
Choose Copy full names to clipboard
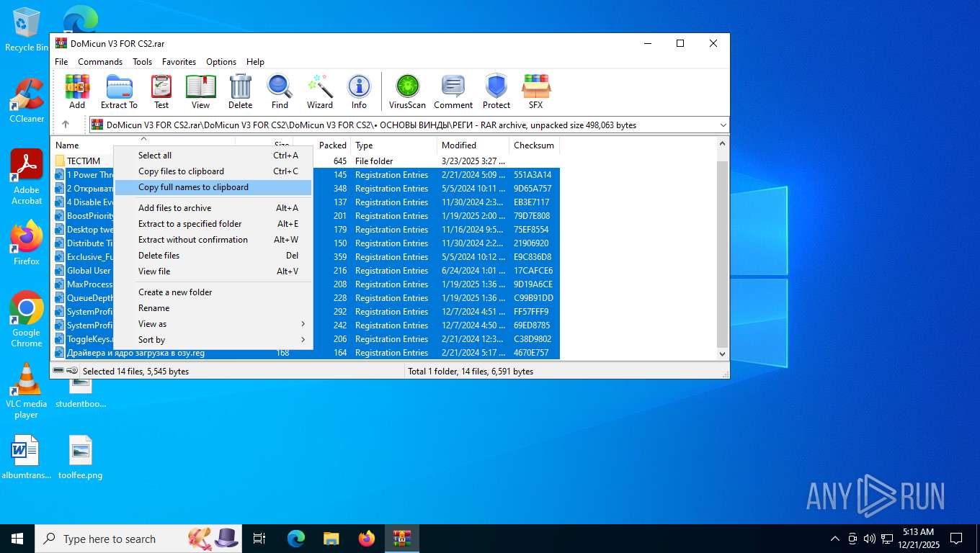[213, 187]
